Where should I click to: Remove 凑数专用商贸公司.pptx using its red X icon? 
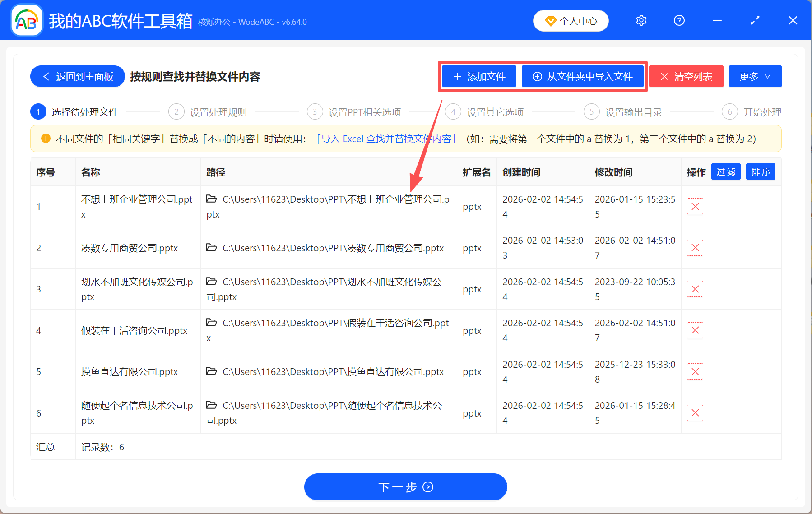[695, 247]
